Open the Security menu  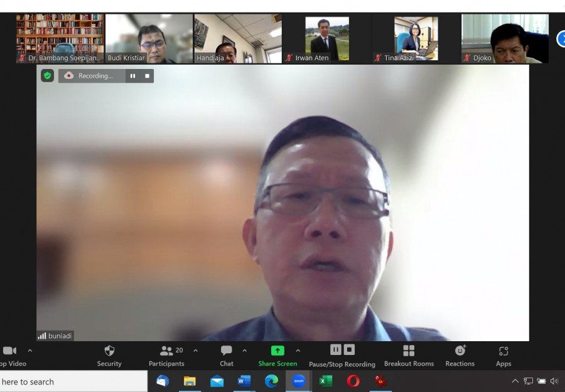[109, 356]
